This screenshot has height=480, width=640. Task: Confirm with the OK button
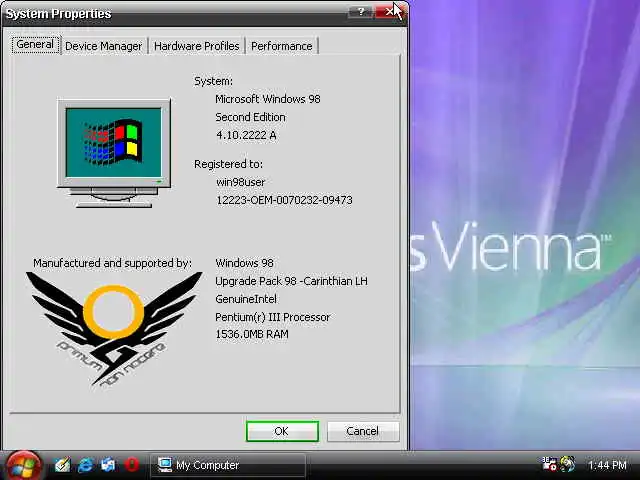[282, 431]
